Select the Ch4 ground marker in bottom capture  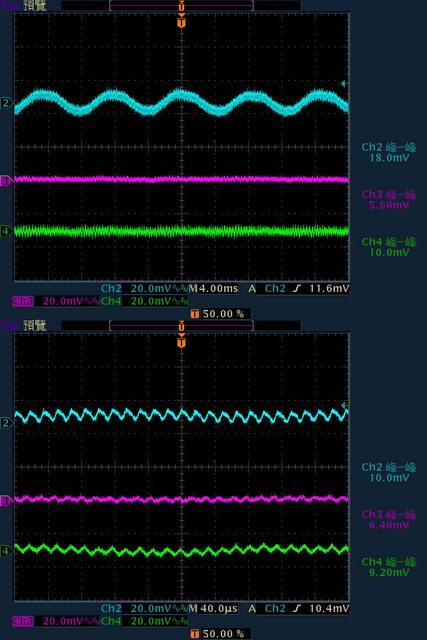[6, 551]
